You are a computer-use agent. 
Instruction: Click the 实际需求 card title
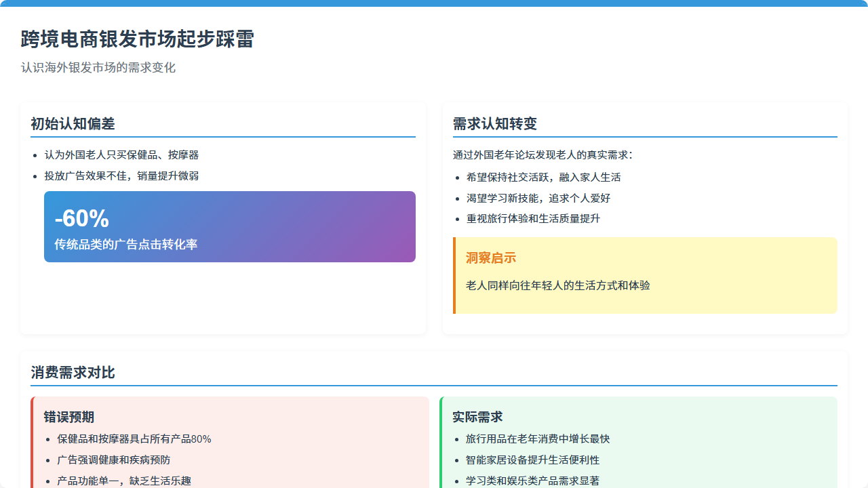477,417
